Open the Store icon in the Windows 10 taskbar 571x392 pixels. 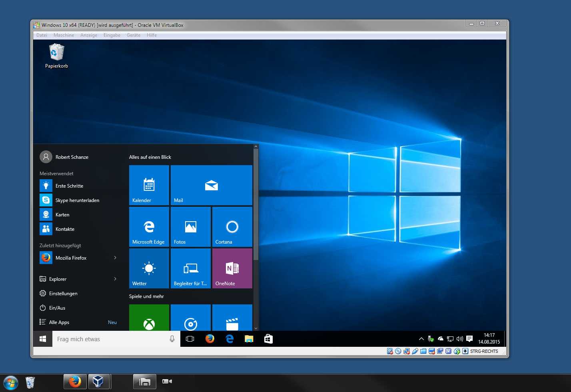268,339
